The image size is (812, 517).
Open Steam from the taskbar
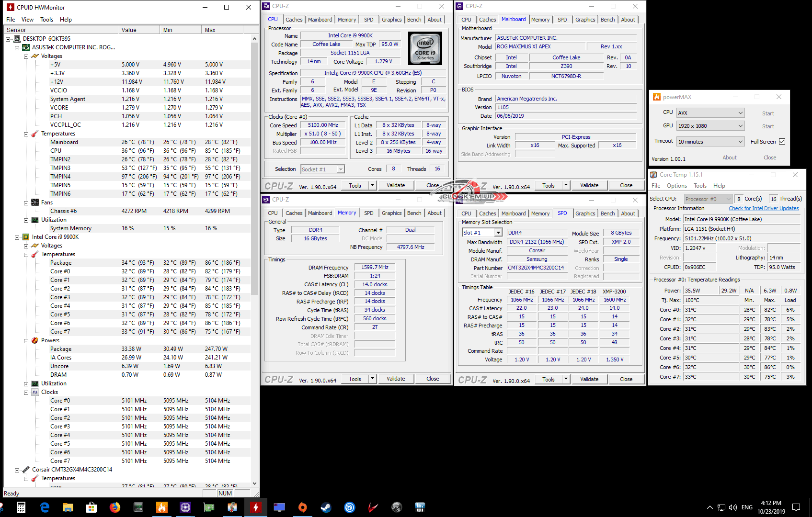point(326,507)
